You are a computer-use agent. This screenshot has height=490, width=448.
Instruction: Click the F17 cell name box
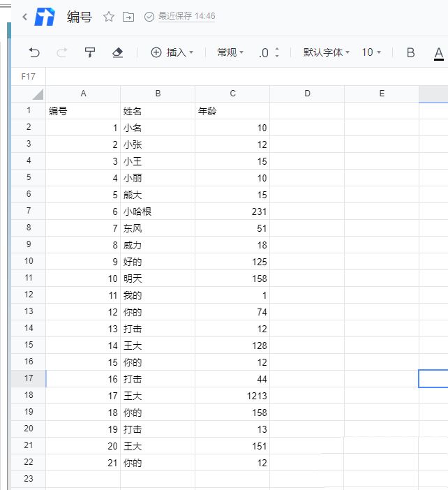[x=28, y=77]
